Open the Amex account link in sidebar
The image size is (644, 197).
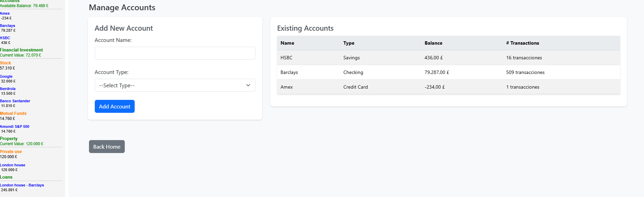[x=5, y=13]
